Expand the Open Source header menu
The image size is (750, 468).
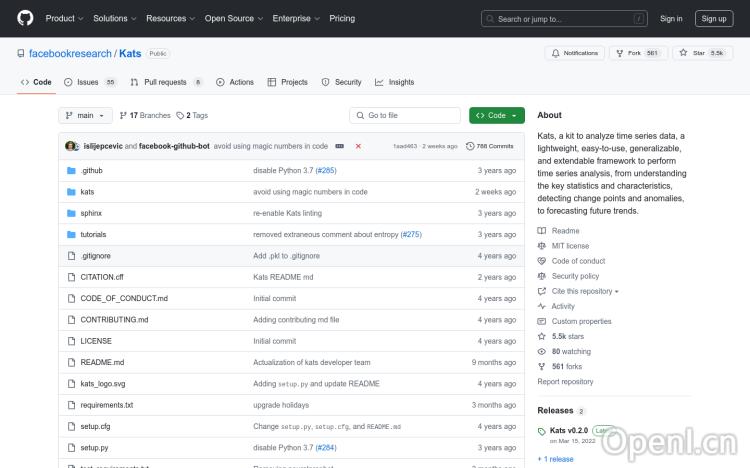232,18
